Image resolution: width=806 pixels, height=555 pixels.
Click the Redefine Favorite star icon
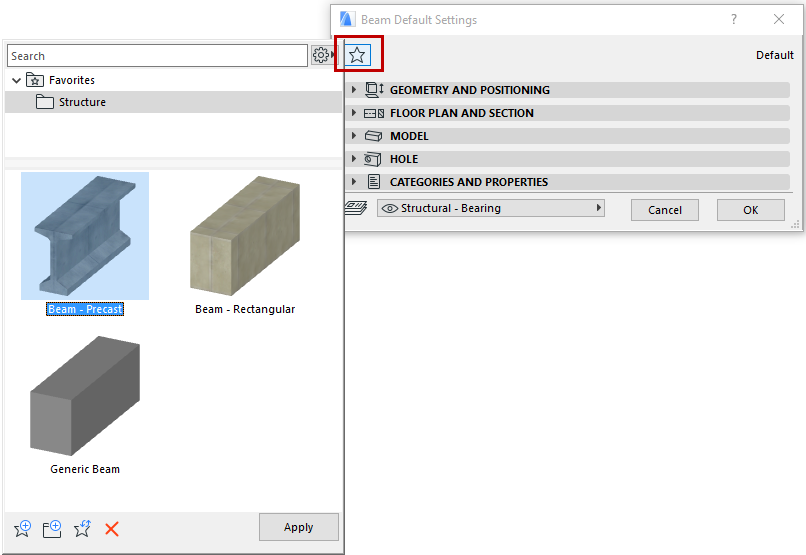click(x=82, y=528)
